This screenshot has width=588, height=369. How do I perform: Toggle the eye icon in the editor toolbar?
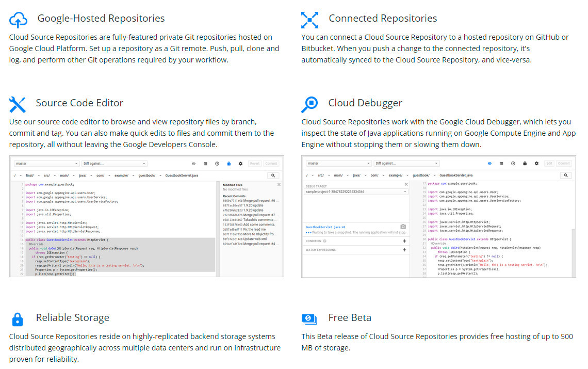(193, 164)
